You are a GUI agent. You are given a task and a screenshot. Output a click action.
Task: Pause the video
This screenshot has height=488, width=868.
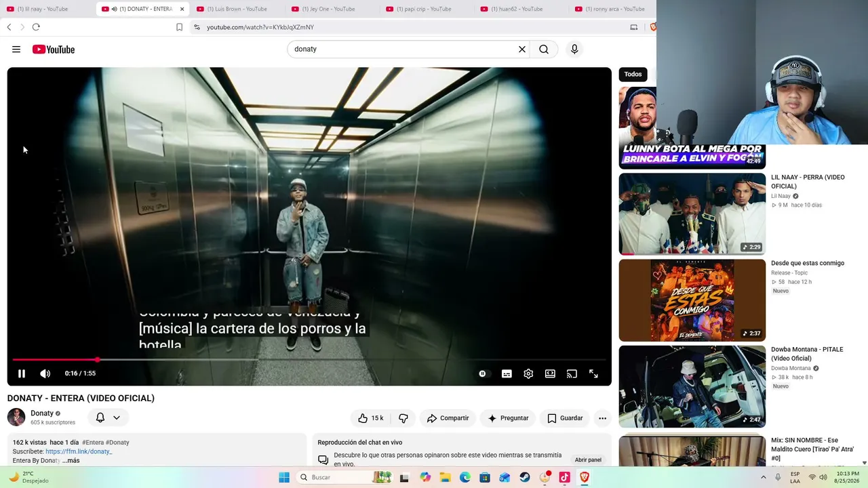(22, 373)
